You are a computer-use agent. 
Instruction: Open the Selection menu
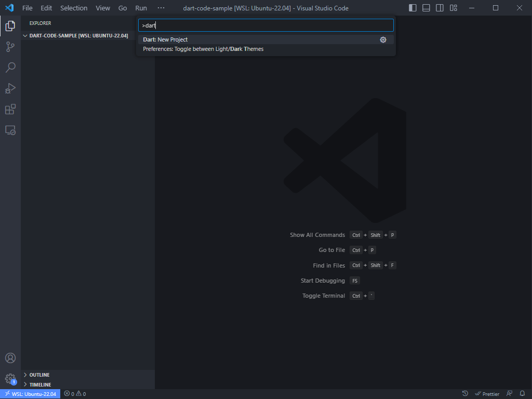pyautogui.click(x=74, y=8)
